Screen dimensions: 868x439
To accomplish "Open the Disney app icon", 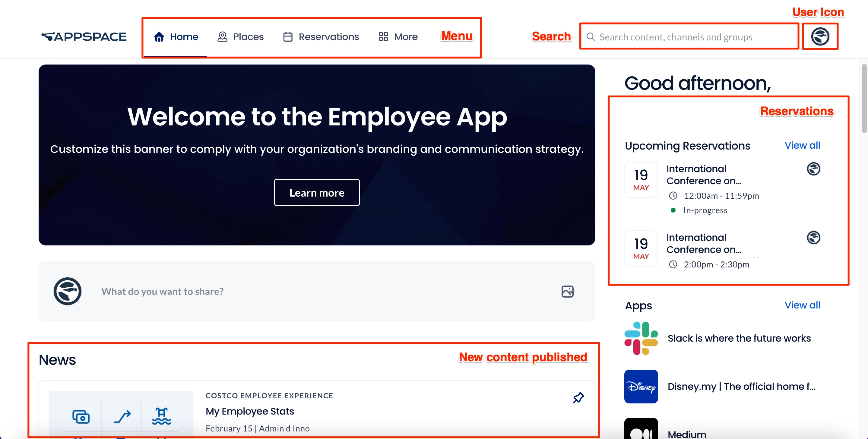I will point(641,387).
